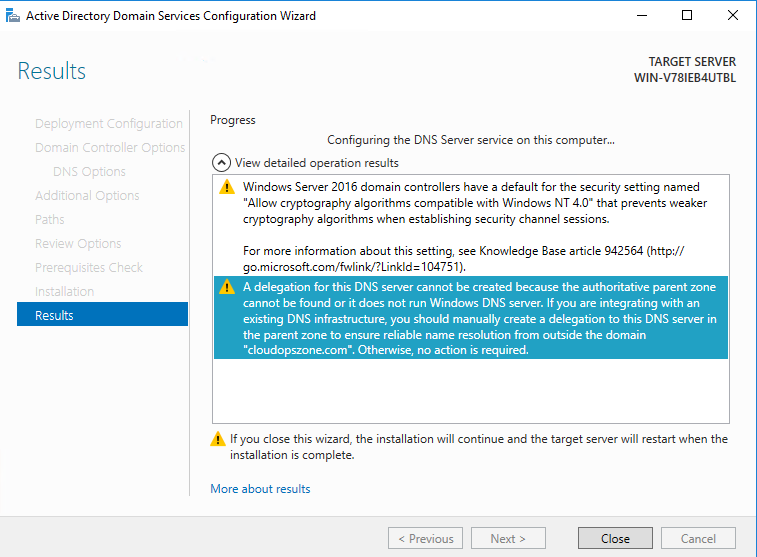757x557 pixels.
Task: Click the Cancel button
Action: pos(698,538)
